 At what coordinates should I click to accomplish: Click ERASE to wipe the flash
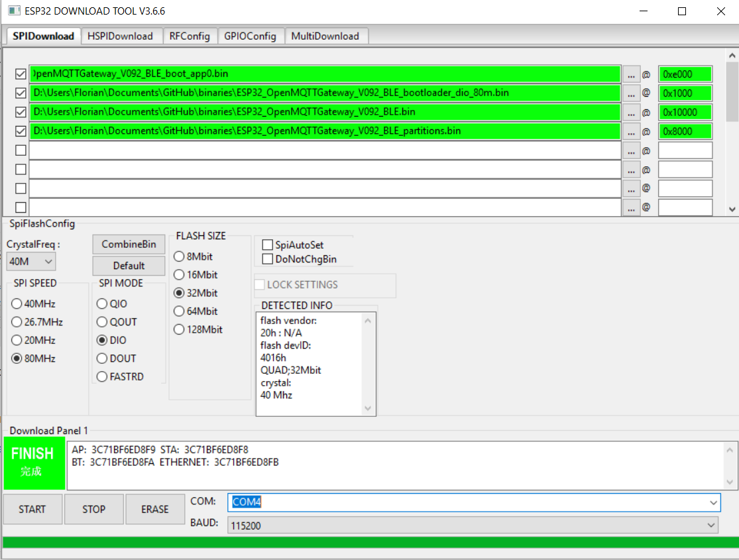point(155,509)
